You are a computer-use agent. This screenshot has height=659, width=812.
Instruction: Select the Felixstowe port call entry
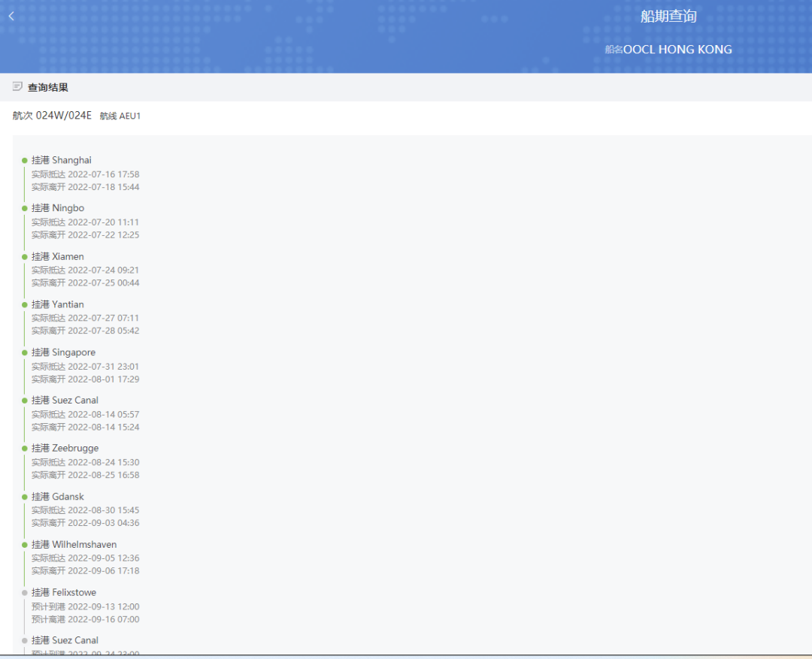pyautogui.click(x=64, y=592)
